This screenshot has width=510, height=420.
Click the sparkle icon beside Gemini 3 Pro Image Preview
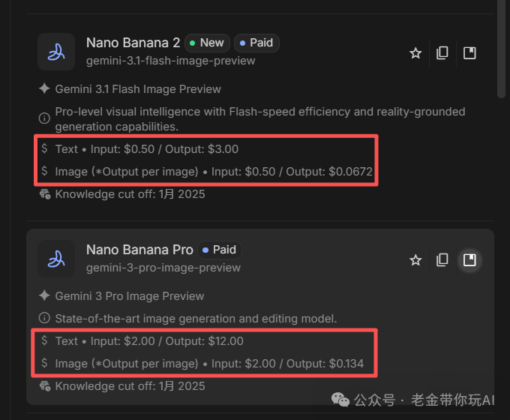point(44,295)
